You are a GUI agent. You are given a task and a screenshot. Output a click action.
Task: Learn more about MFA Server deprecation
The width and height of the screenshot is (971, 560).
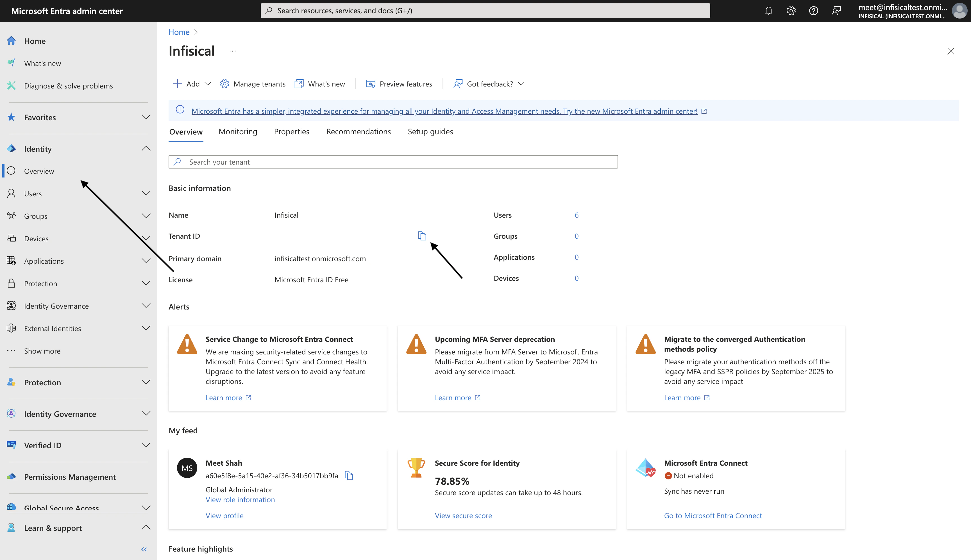tap(457, 398)
